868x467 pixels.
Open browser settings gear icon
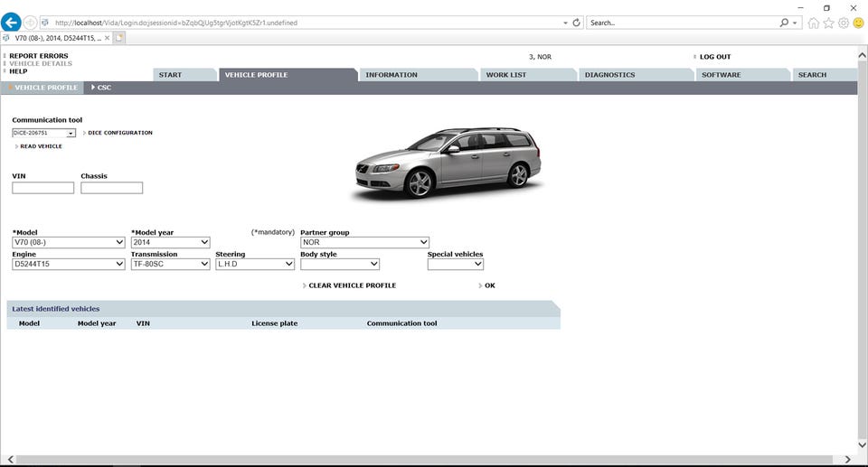[843, 23]
